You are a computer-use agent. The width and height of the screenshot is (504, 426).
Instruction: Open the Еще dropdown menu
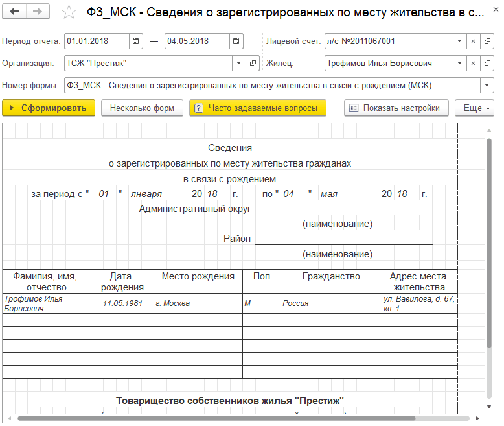[474, 108]
